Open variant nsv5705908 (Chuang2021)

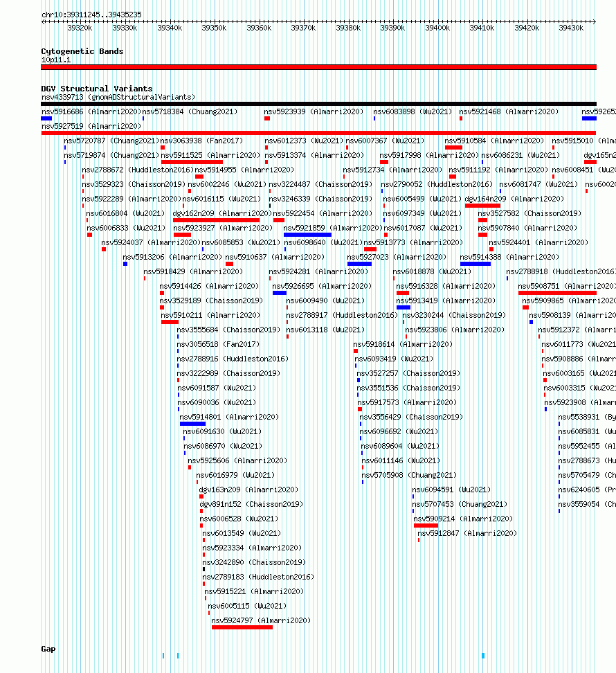coord(409,475)
